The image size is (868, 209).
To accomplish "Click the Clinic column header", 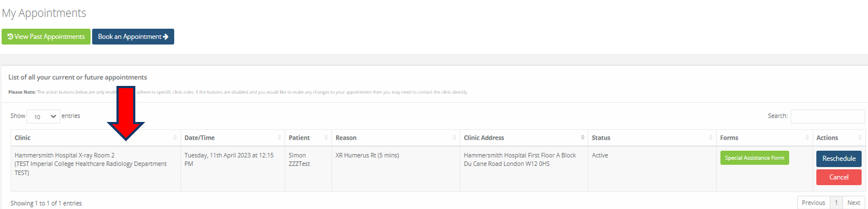I will point(95,137).
